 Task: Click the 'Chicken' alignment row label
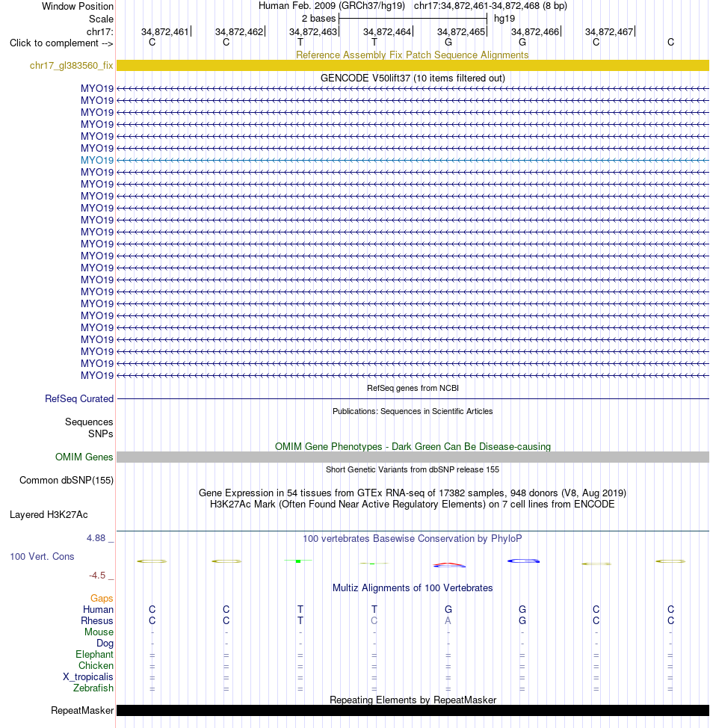point(96,665)
